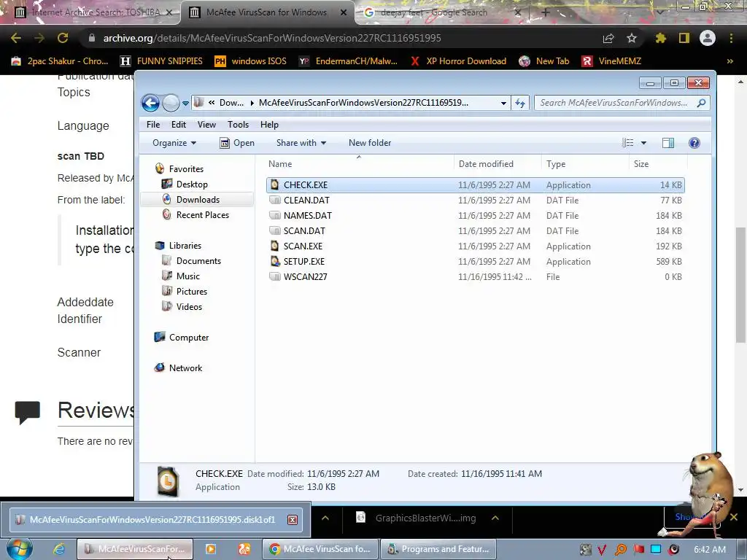Image resolution: width=747 pixels, height=560 pixels.
Task: Open the recent locations dropdown beside the Explorer nav arrows
Action: tap(185, 103)
